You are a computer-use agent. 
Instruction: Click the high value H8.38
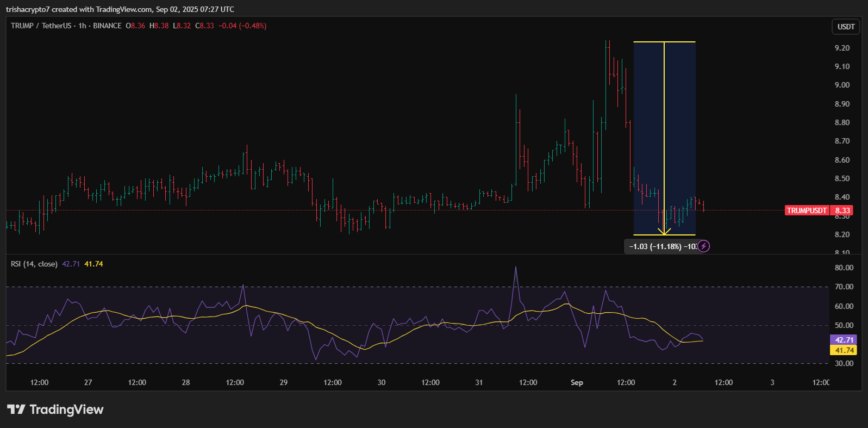click(x=159, y=26)
